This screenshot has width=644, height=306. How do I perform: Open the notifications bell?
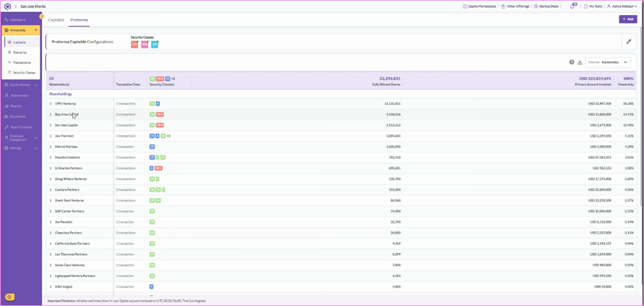click(573, 6)
